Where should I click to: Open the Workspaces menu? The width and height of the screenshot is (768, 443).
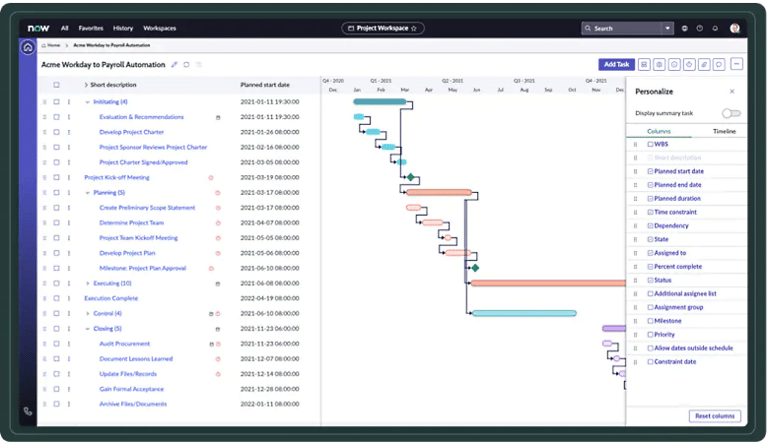pos(160,28)
